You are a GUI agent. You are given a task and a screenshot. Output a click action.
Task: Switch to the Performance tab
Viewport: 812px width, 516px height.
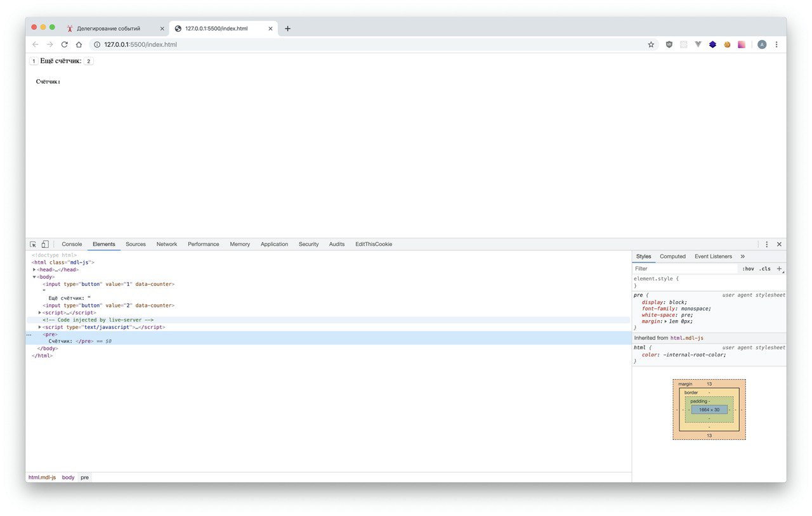pyautogui.click(x=204, y=244)
